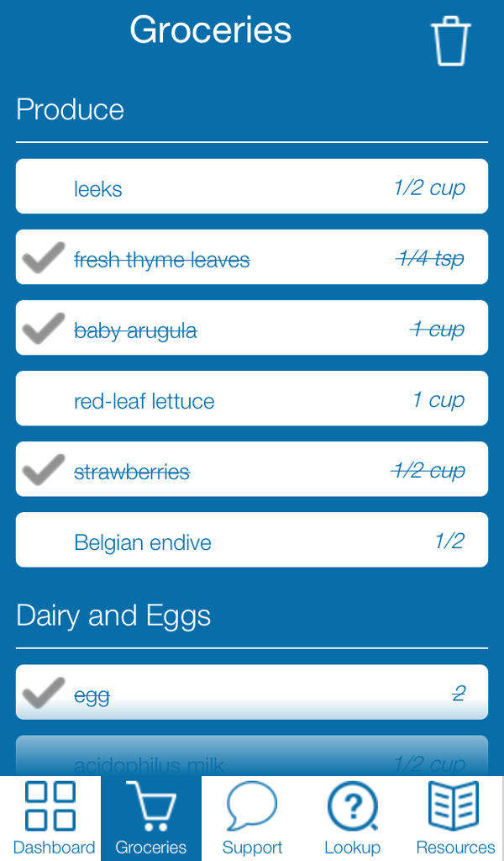
Task: Open the Support speech bubble icon
Action: tap(252, 806)
